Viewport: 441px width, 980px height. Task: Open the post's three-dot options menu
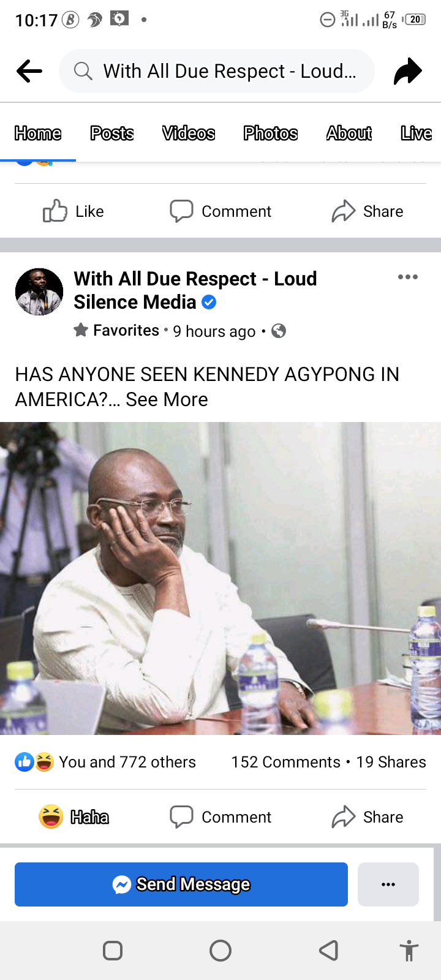(x=408, y=277)
